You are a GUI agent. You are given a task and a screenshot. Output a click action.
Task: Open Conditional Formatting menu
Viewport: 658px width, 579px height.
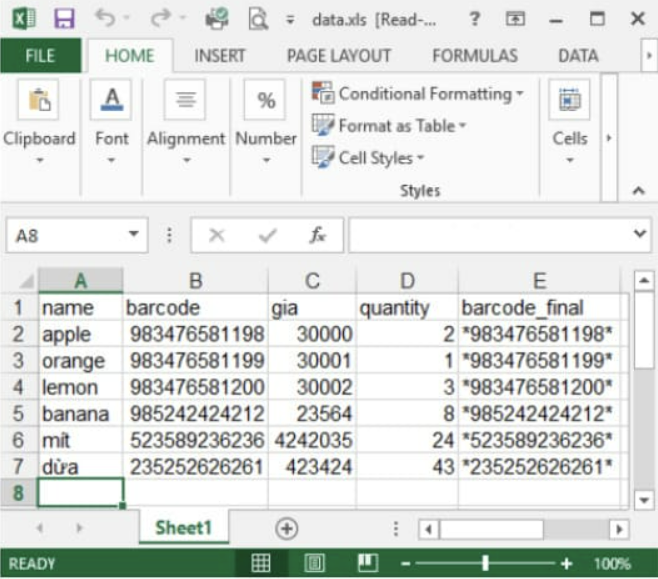click(x=418, y=93)
